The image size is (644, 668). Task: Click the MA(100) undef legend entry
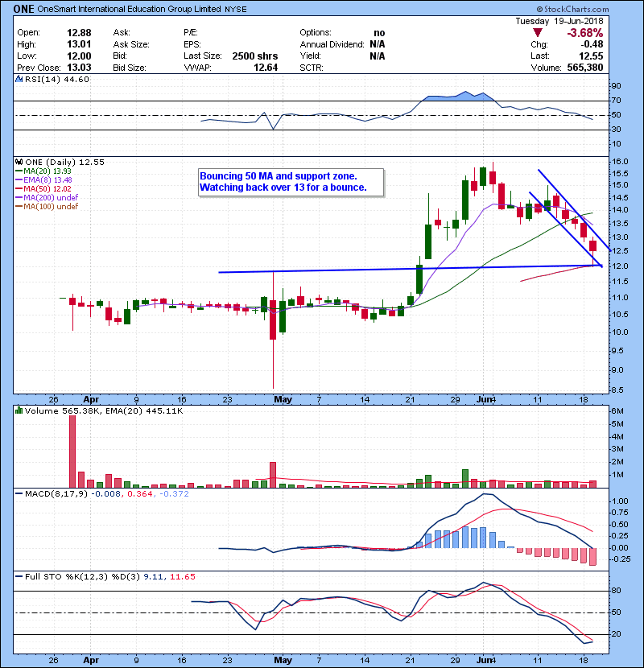(x=51, y=206)
